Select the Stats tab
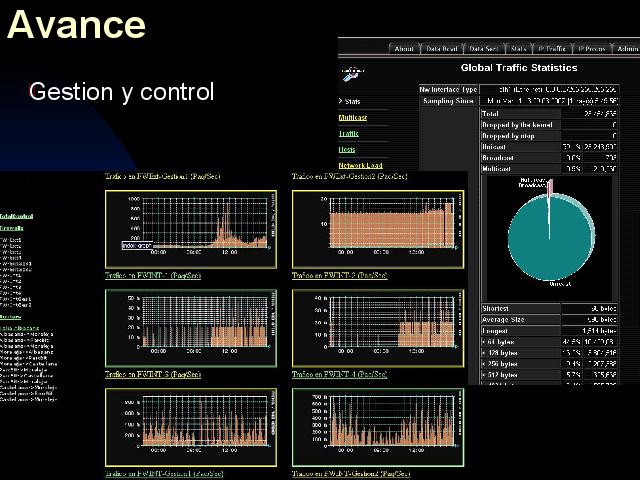 tap(518, 48)
